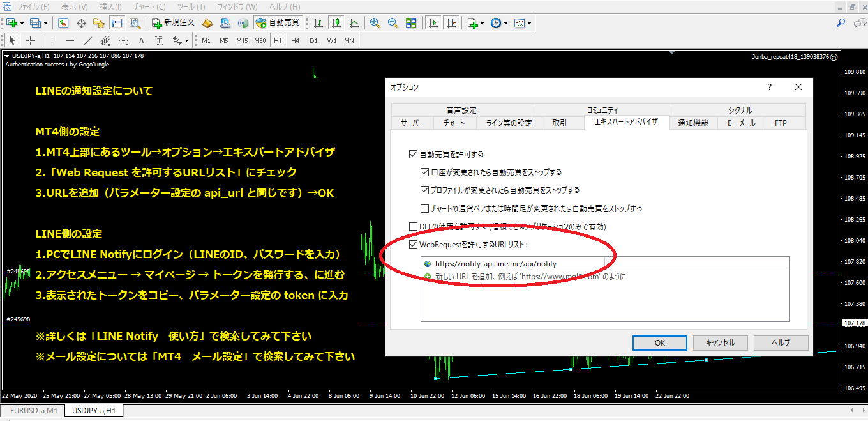Switch to bar chart mode
This screenshot has width=868, height=421.
(318, 23)
